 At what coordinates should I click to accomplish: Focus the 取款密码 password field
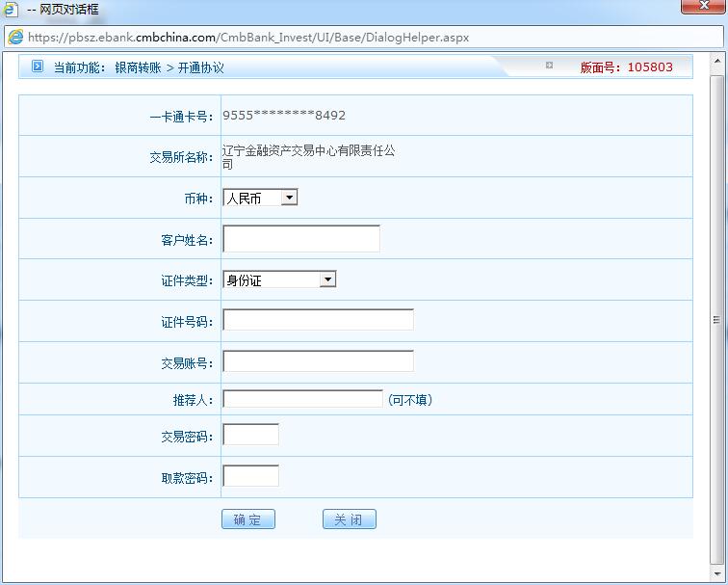click(251, 476)
